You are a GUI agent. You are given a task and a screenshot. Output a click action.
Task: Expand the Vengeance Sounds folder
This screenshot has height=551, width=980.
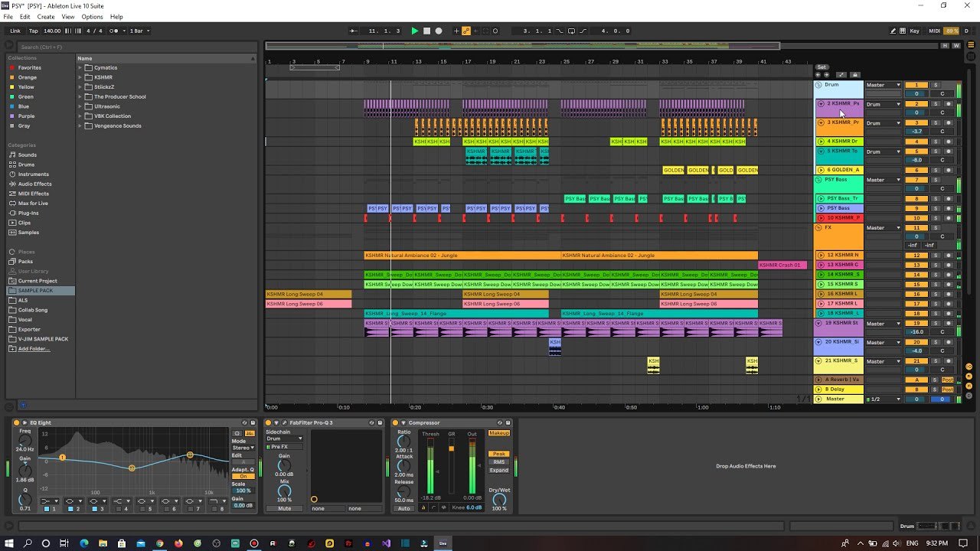tap(80, 126)
